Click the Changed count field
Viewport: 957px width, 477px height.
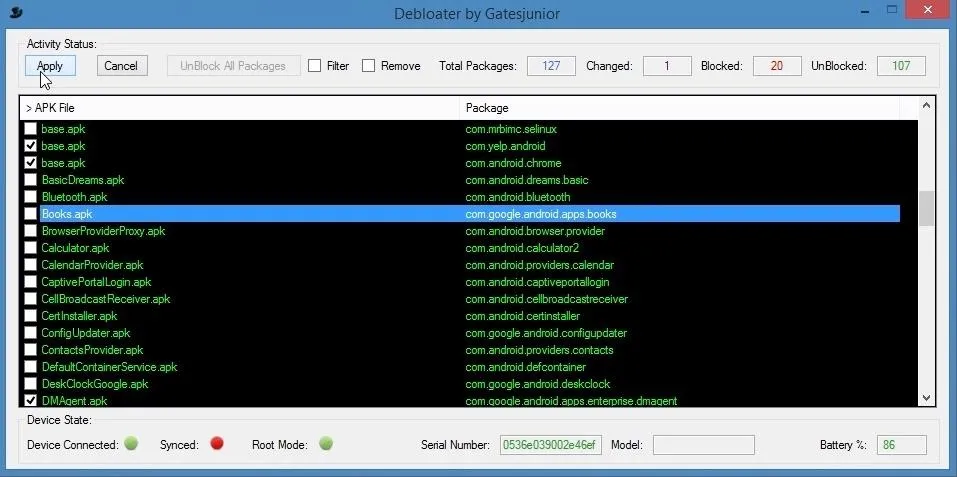(x=667, y=66)
